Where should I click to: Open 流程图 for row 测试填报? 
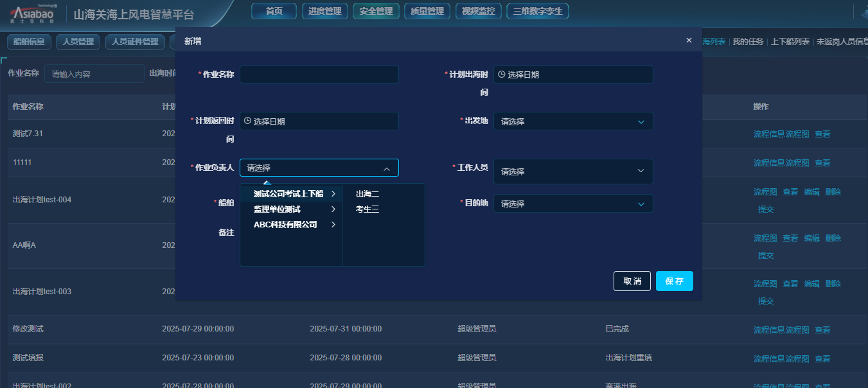[x=797, y=359]
